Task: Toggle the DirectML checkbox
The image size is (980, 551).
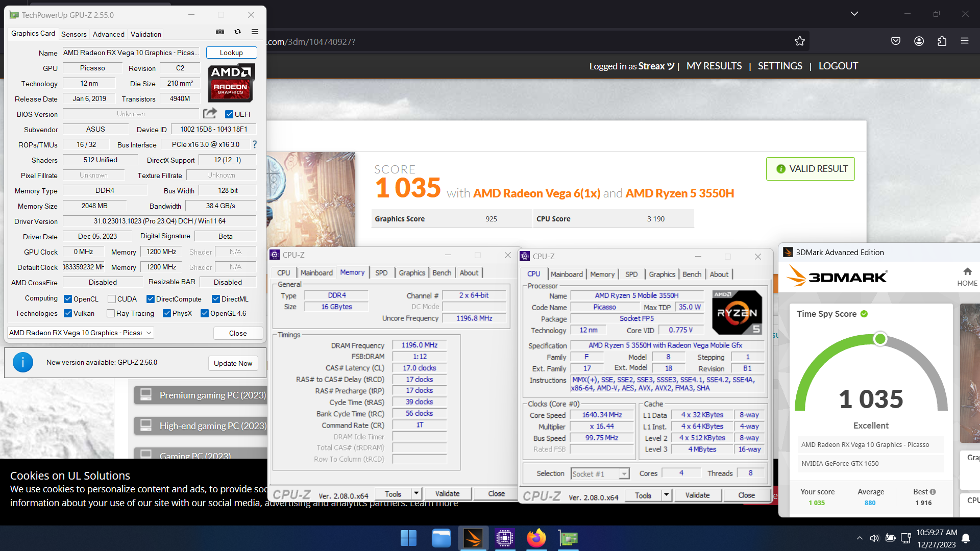Action: 216,299
